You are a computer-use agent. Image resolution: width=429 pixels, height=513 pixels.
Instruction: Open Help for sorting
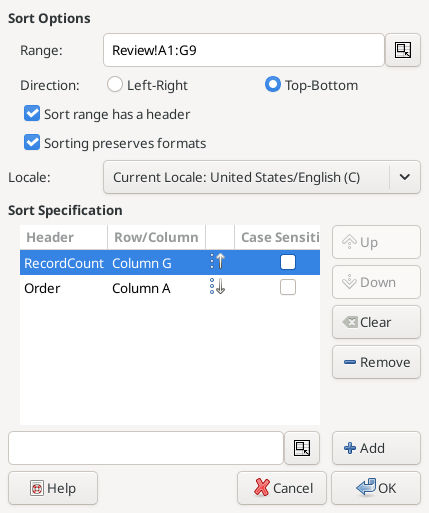53,488
